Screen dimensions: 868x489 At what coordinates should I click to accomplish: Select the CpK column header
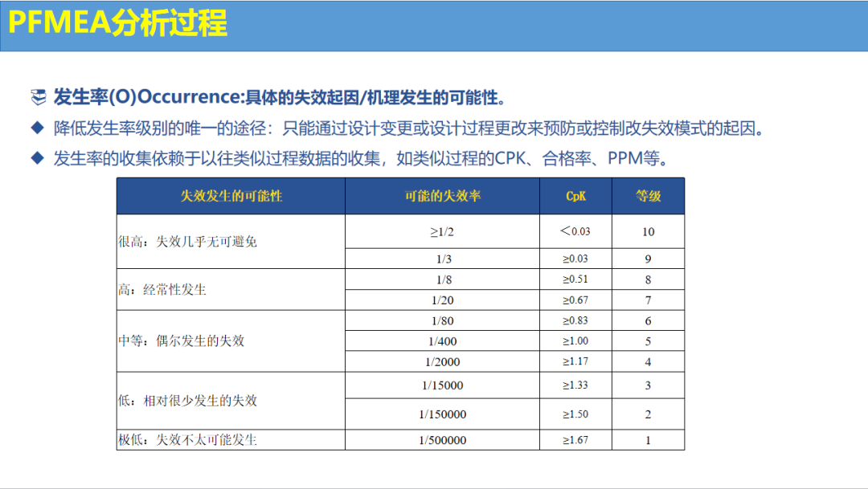[575, 196]
